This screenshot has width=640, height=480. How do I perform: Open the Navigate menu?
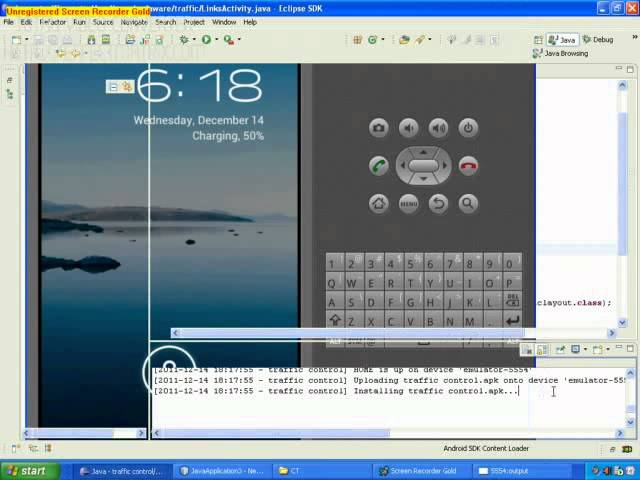(134, 22)
